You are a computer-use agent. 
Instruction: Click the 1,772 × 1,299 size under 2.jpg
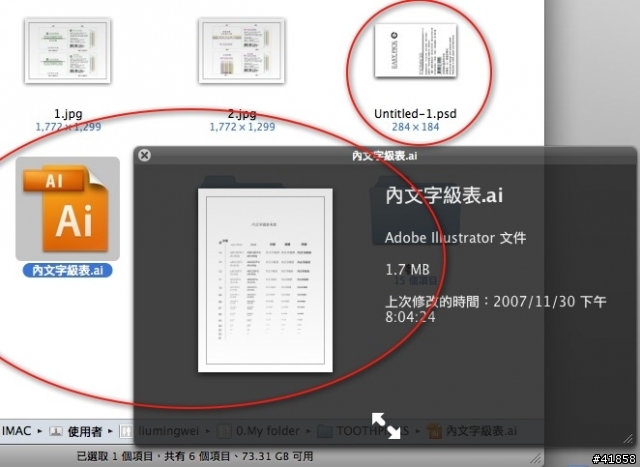pyautogui.click(x=242, y=127)
